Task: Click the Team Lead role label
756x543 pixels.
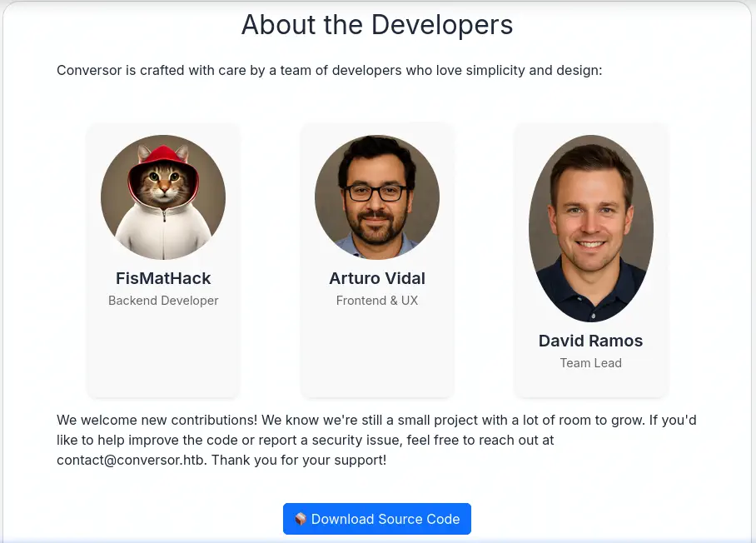Action: coord(591,363)
